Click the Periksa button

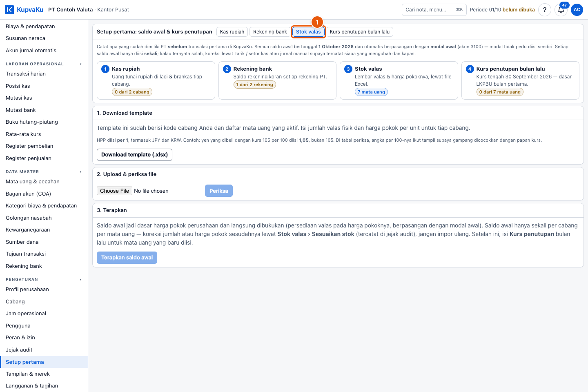(x=219, y=191)
